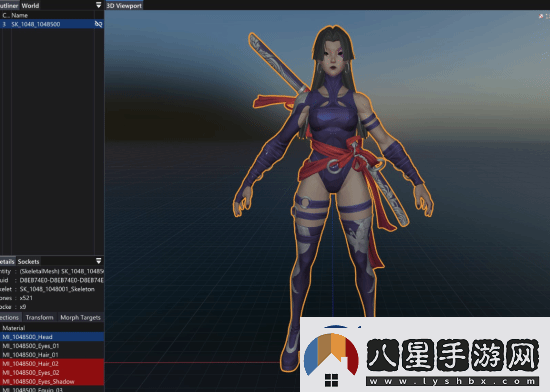
Task: Switch to the World tab
Action: [x=30, y=5]
